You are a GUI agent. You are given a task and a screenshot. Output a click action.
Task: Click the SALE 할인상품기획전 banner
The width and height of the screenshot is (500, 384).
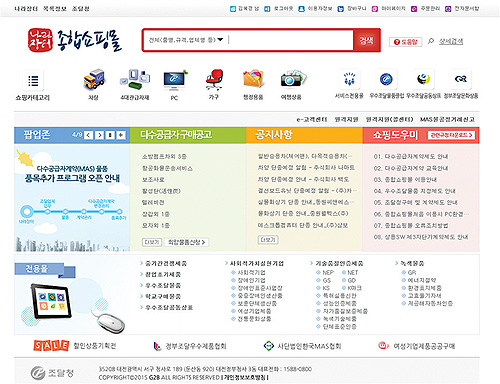(x=75, y=346)
